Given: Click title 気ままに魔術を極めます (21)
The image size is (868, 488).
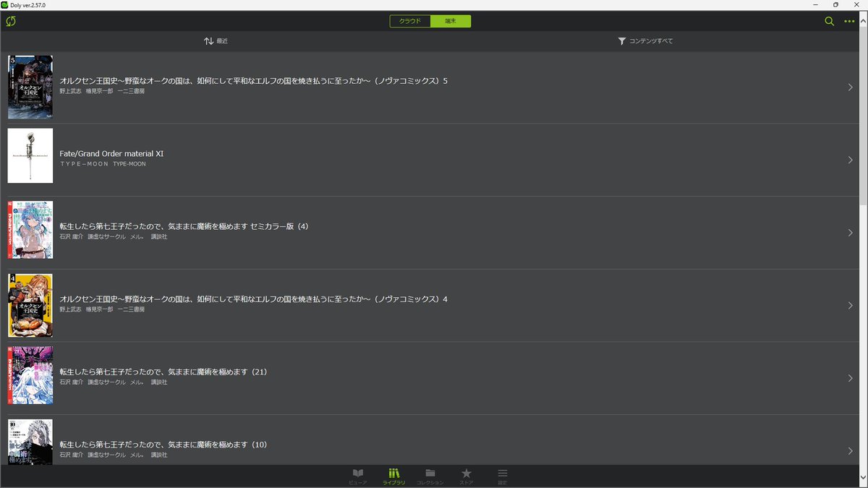Looking at the screenshot, I should tap(163, 372).
